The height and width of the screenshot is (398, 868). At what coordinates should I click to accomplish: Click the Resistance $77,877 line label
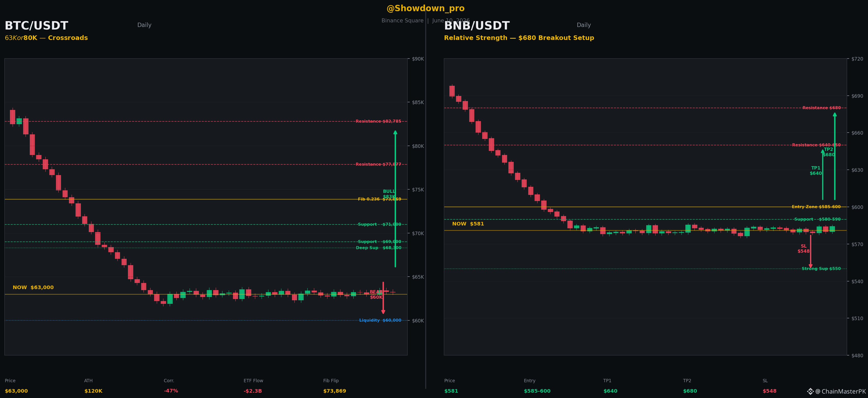coord(378,164)
